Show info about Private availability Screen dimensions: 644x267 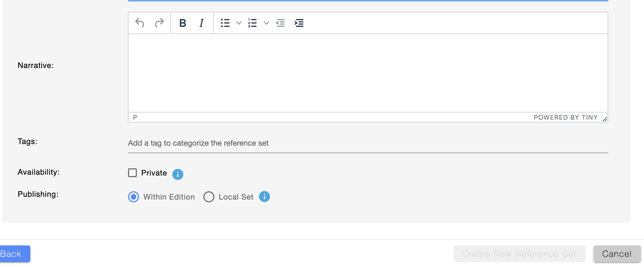(x=178, y=174)
